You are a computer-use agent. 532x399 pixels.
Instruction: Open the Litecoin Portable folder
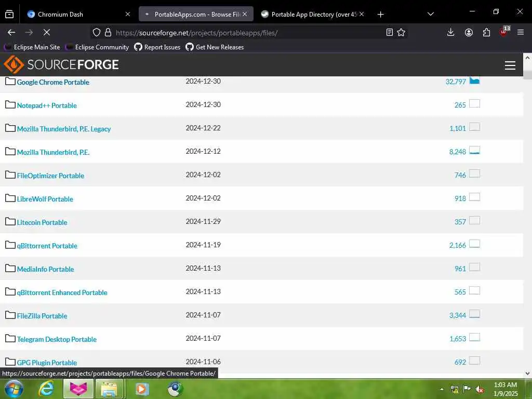coord(42,222)
